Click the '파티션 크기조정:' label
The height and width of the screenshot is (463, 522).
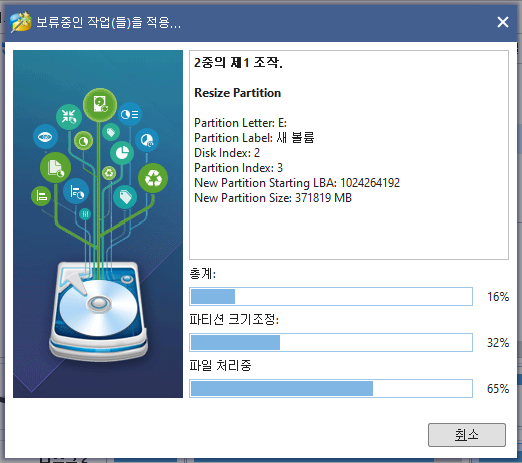click(234, 320)
